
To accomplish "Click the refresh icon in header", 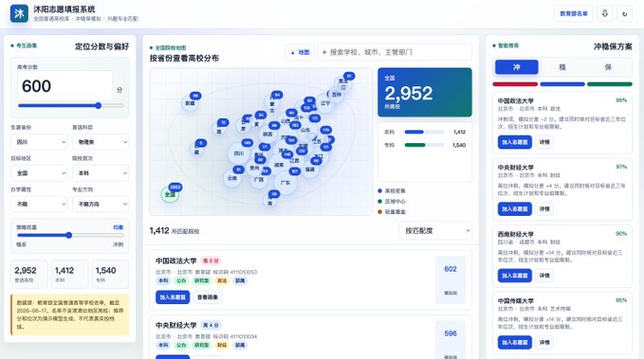I will [624, 13].
